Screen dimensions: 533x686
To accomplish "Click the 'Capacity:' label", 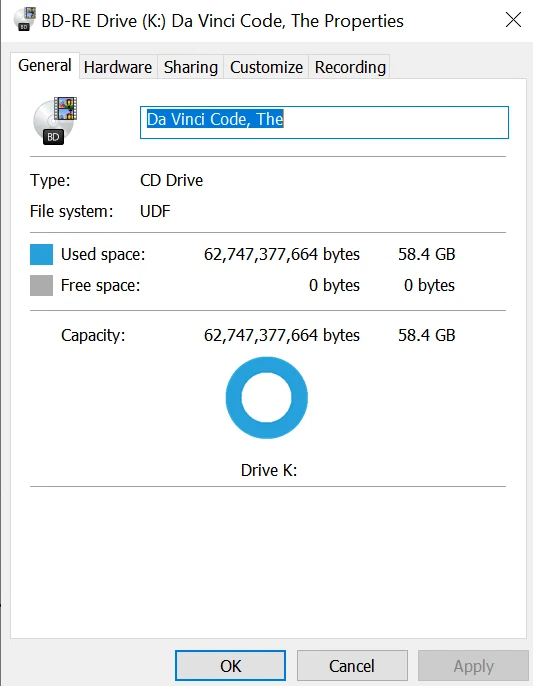I will coord(93,336).
